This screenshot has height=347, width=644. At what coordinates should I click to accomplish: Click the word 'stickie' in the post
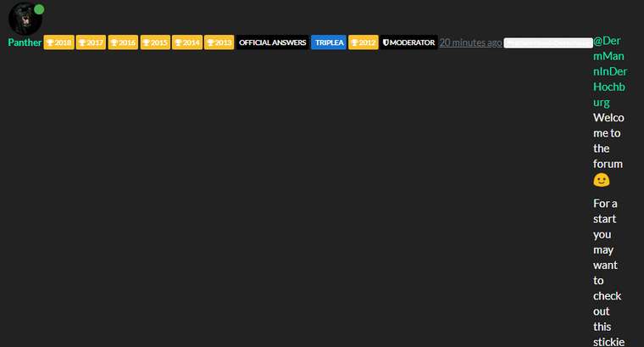608,342
